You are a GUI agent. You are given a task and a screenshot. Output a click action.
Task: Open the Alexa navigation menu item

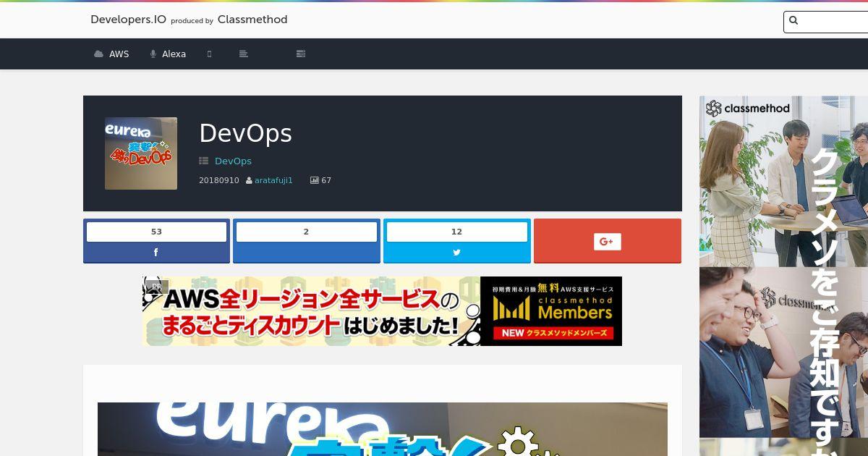[x=168, y=54]
